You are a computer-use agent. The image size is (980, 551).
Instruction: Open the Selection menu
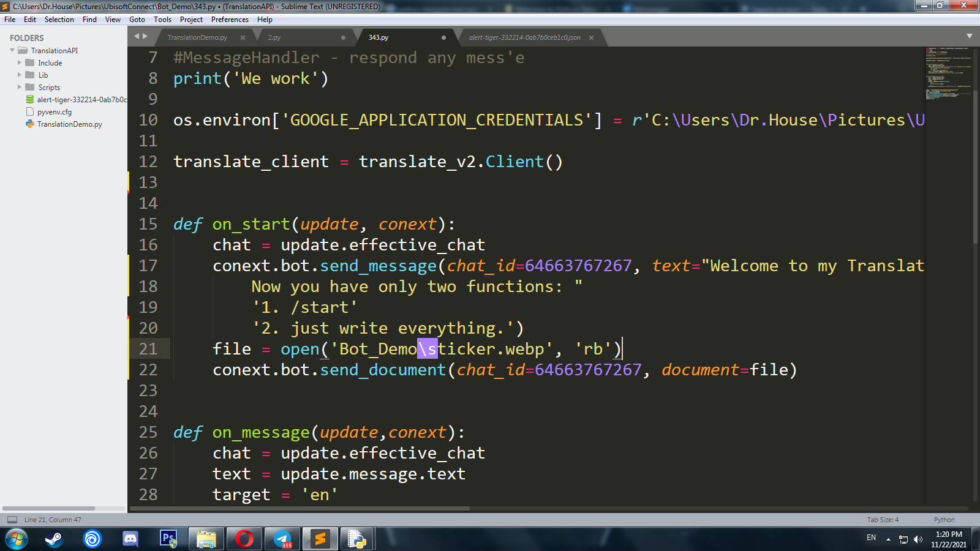[x=59, y=20]
